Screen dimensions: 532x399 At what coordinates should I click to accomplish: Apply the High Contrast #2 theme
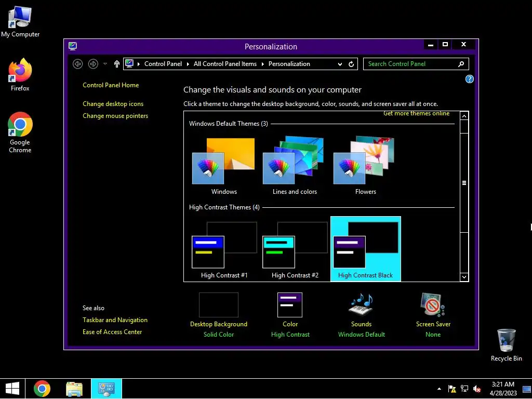295,249
